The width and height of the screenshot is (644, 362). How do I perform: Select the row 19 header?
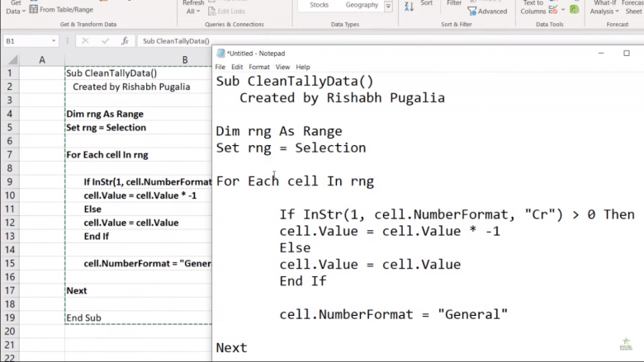tap(9, 317)
